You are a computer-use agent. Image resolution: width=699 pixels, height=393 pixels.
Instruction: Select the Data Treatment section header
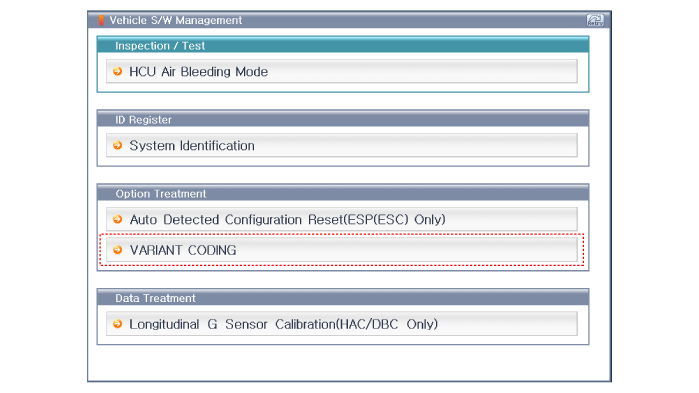(x=343, y=298)
